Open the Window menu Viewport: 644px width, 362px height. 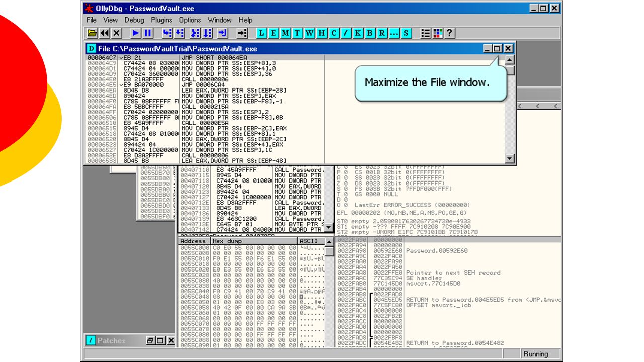[x=220, y=20]
